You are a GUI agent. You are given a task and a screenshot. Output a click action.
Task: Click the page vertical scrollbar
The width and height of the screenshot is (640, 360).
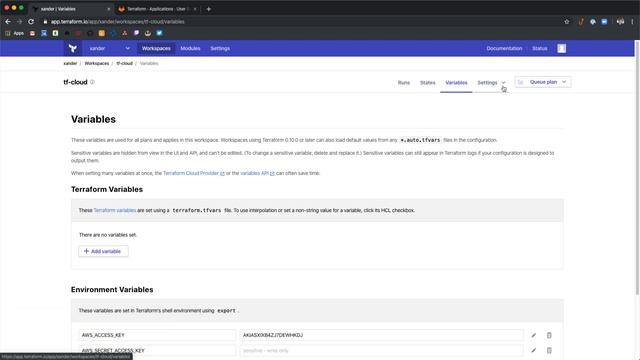pyautogui.click(x=637, y=167)
